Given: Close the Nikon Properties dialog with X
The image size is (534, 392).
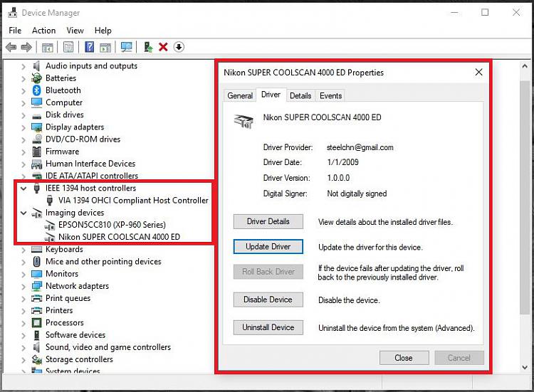Looking at the screenshot, I should (478, 72).
